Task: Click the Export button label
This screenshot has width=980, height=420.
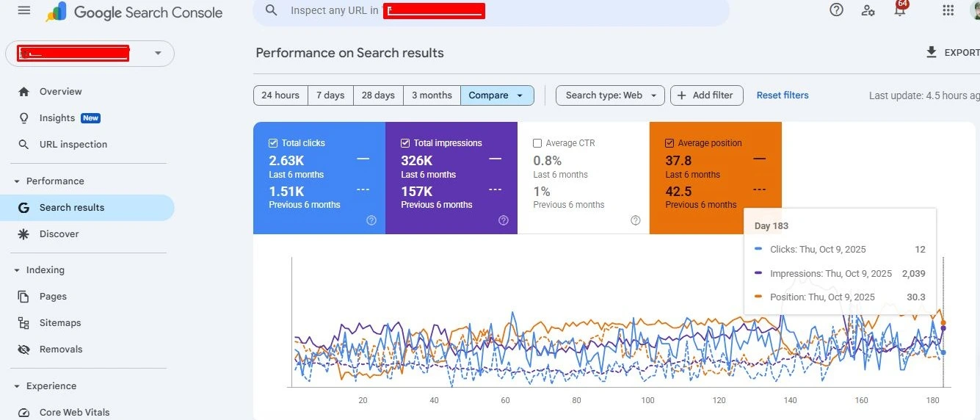Action: point(962,53)
